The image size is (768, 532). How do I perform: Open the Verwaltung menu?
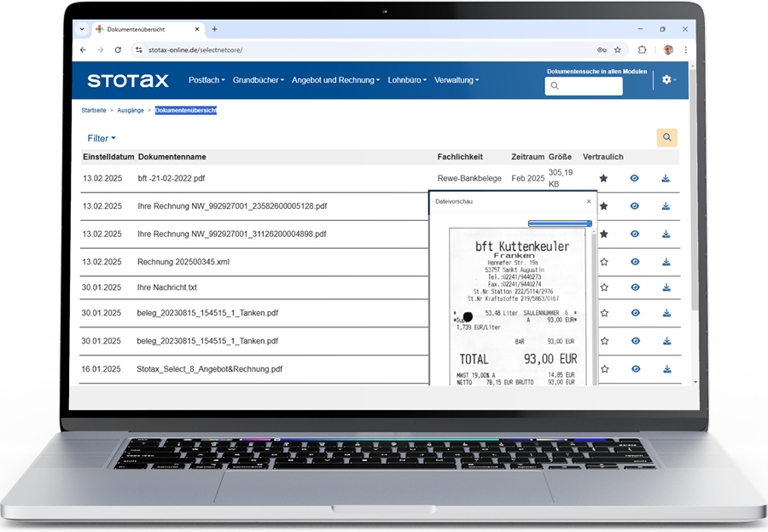tap(457, 80)
